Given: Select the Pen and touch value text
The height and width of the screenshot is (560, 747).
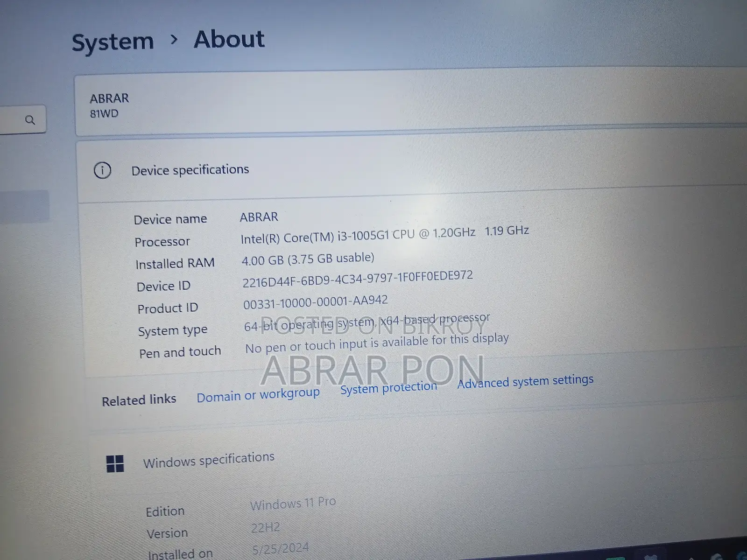Looking at the screenshot, I should point(377,343).
